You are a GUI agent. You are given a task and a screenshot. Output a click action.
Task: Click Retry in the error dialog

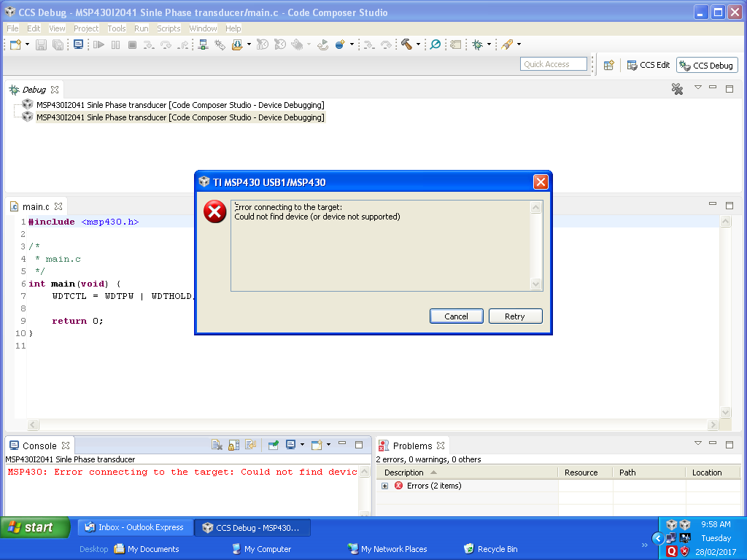pos(515,316)
